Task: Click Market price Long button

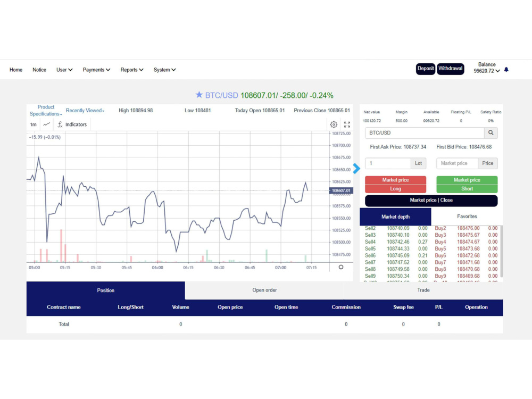Action: [x=395, y=184]
